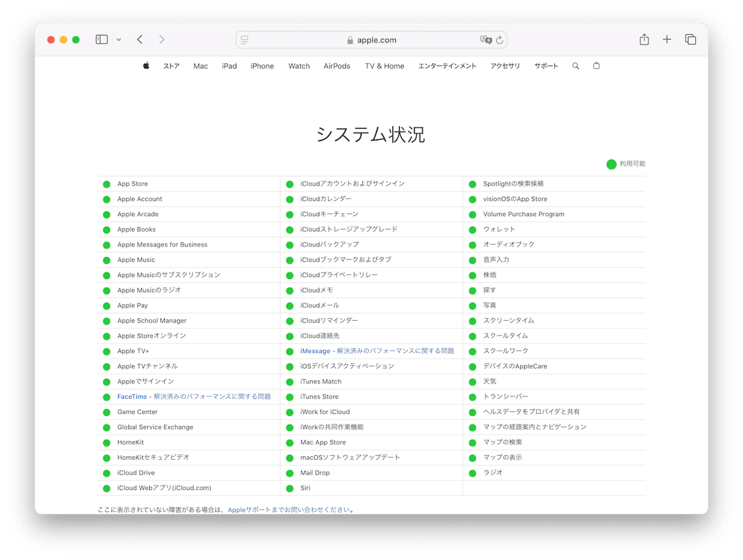Open the shopping bag icon
The width and height of the screenshot is (743, 560).
point(596,65)
